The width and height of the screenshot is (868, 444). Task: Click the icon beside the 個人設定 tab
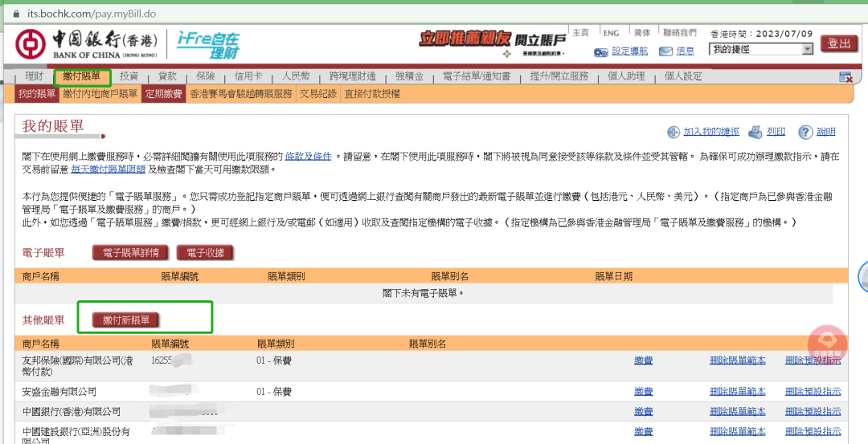[845, 77]
